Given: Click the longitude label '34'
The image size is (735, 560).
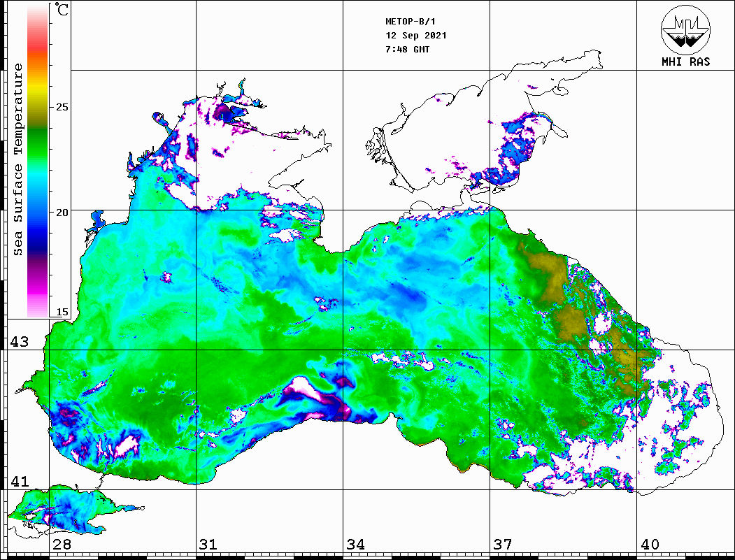Looking at the screenshot, I should 356,545.
